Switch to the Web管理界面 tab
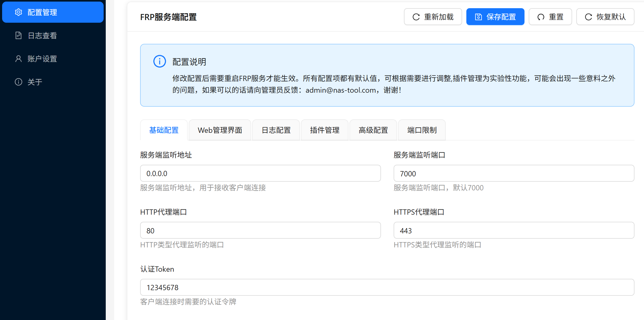This screenshot has height=320, width=644. pos(220,130)
